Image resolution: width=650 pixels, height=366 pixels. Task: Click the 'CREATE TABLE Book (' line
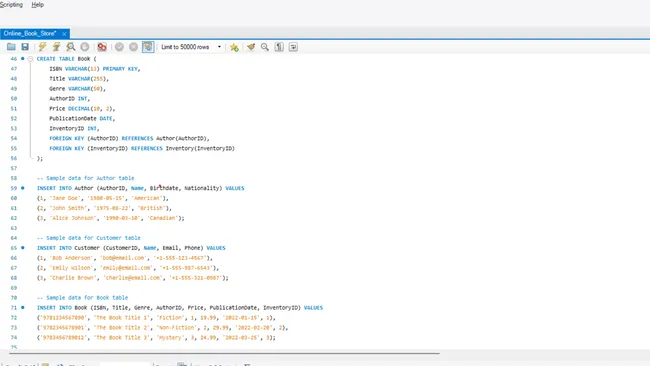point(66,59)
